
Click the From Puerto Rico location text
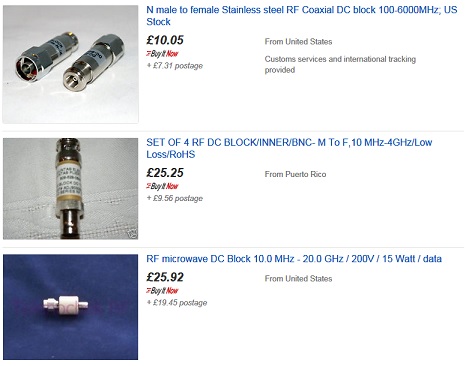(x=295, y=174)
